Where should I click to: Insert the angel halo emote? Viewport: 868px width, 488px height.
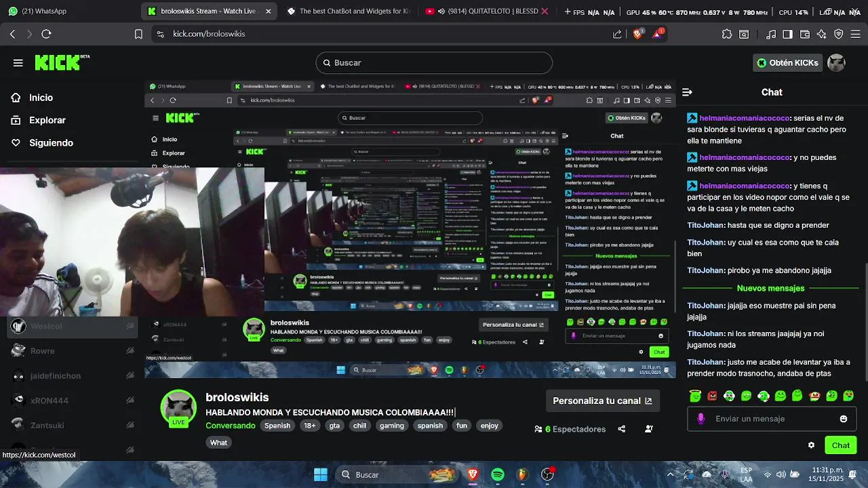[695, 395]
